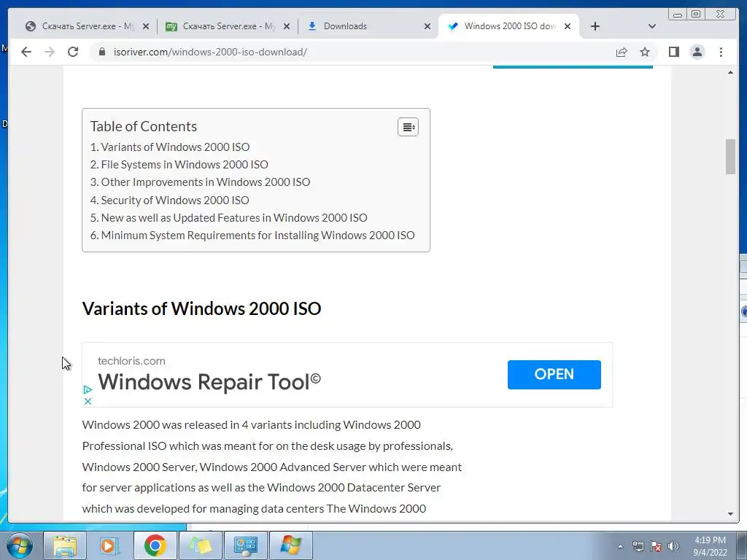Screen dimensions: 747x560
Task: Click the OPEN ad button
Action: pos(554,374)
